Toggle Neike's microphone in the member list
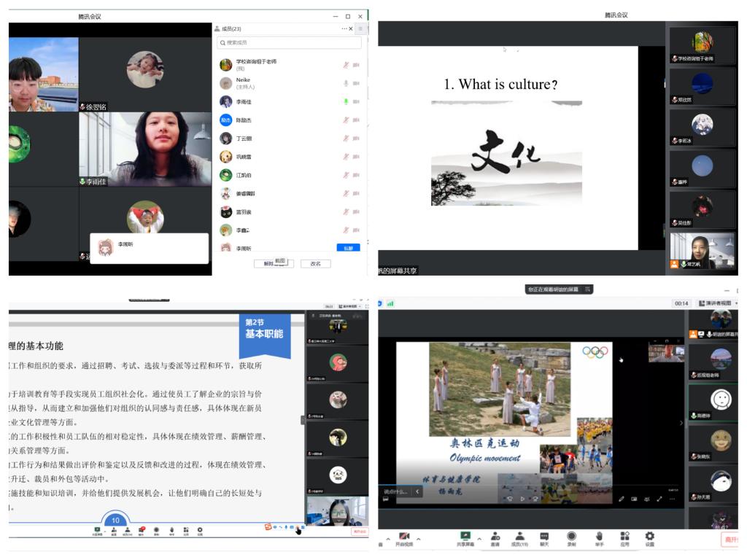The width and height of the screenshot is (747, 560). [346, 83]
